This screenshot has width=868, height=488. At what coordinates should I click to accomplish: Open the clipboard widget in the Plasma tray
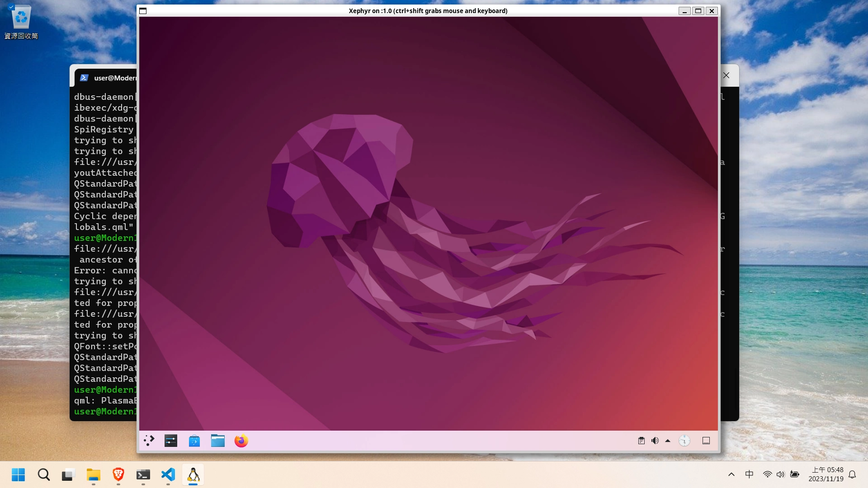641,441
